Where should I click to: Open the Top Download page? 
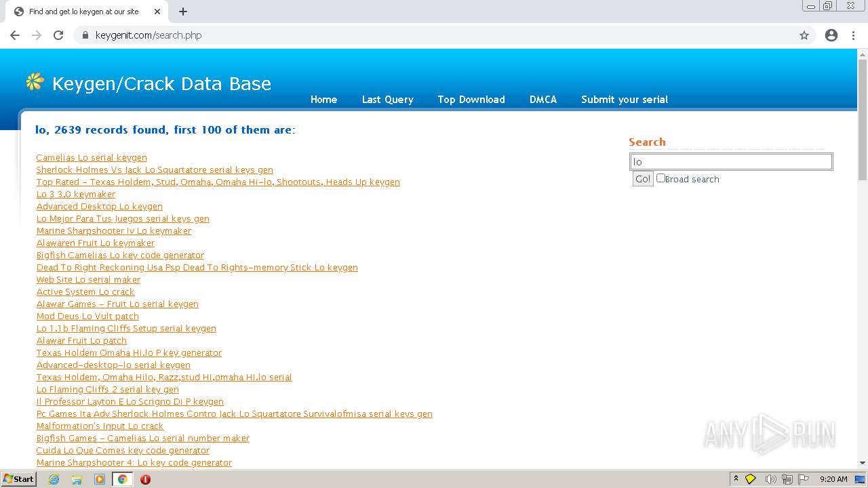coord(471,100)
